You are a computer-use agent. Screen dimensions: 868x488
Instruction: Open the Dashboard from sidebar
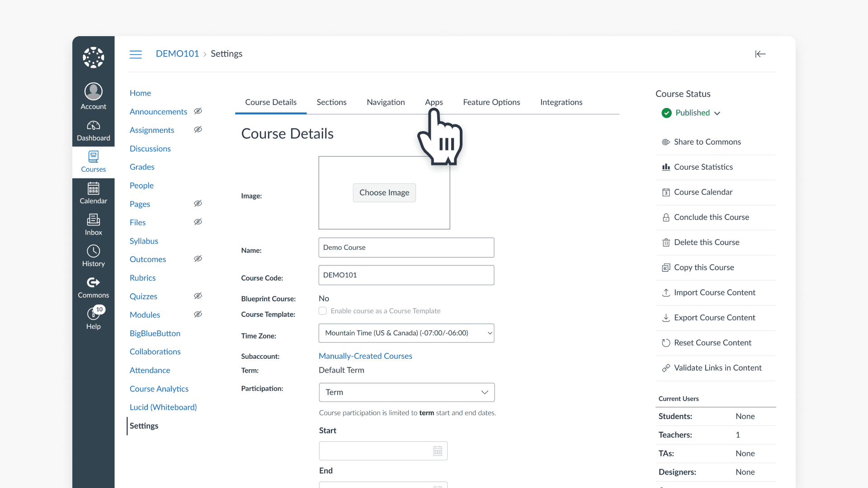[93, 131]
